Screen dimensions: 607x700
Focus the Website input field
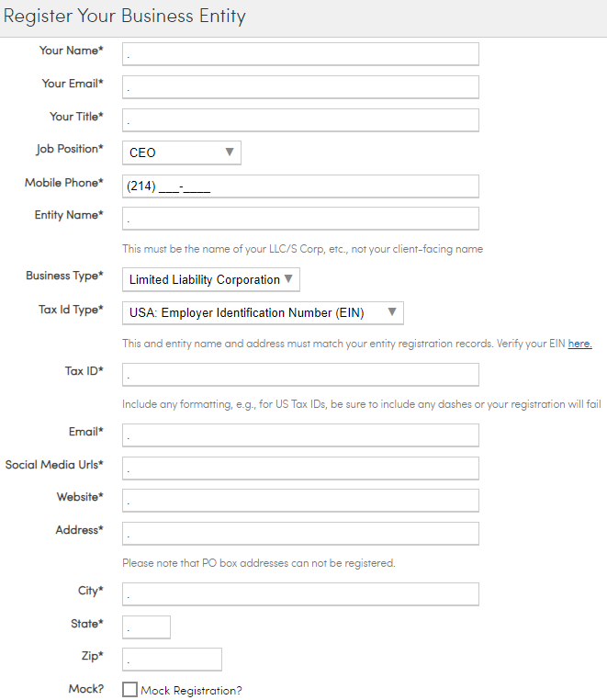[300, 501]
